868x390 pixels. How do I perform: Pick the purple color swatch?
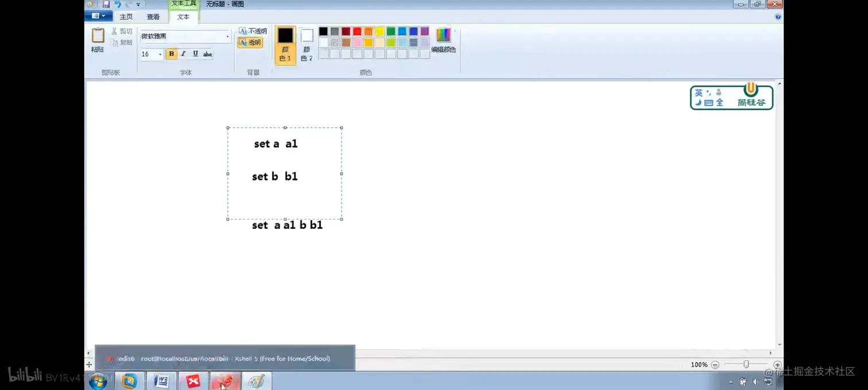pyautogui.click(x=425, y=32)
